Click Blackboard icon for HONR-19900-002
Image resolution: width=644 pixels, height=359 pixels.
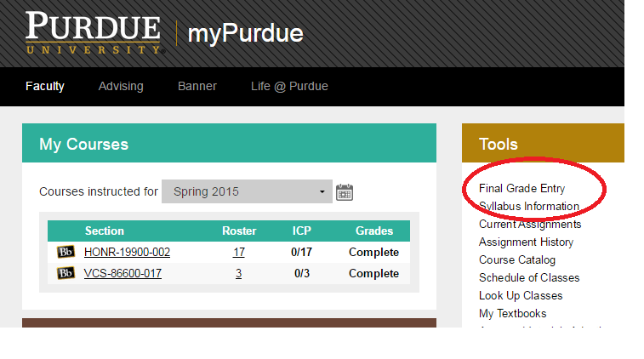pyautogui.click(x=66, y=253)
